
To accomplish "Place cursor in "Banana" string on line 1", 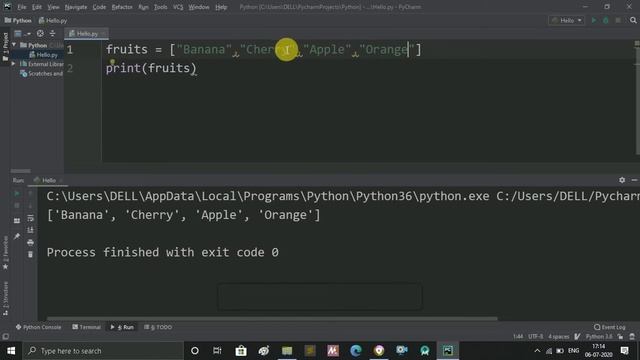I will (204, 49).
